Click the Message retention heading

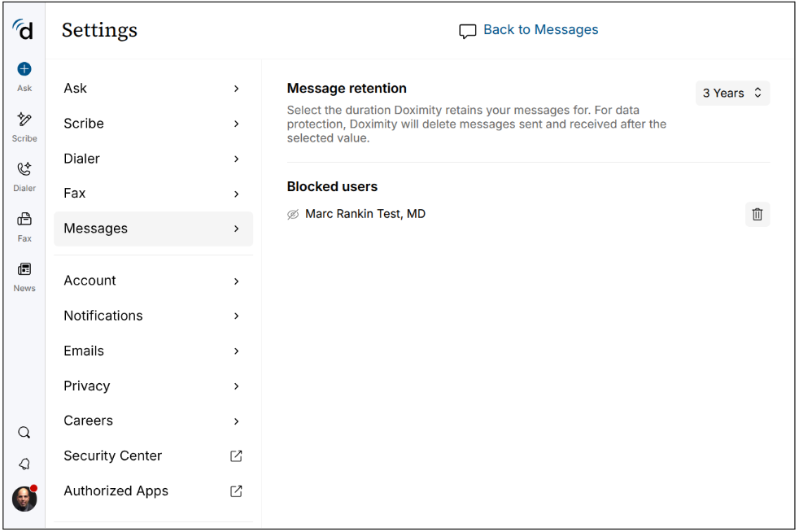coord(347,88)
